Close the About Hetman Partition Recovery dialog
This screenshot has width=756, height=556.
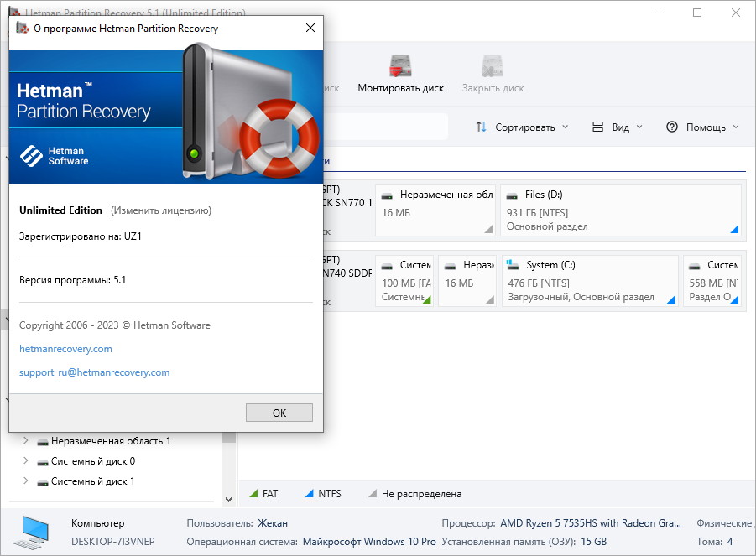point(310,28)
